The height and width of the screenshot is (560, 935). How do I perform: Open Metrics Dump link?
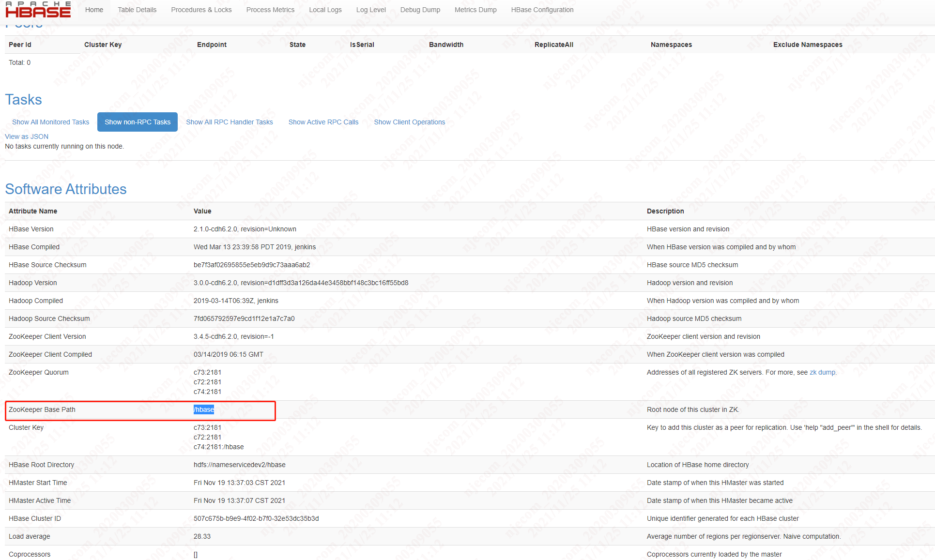click(475, 10)
